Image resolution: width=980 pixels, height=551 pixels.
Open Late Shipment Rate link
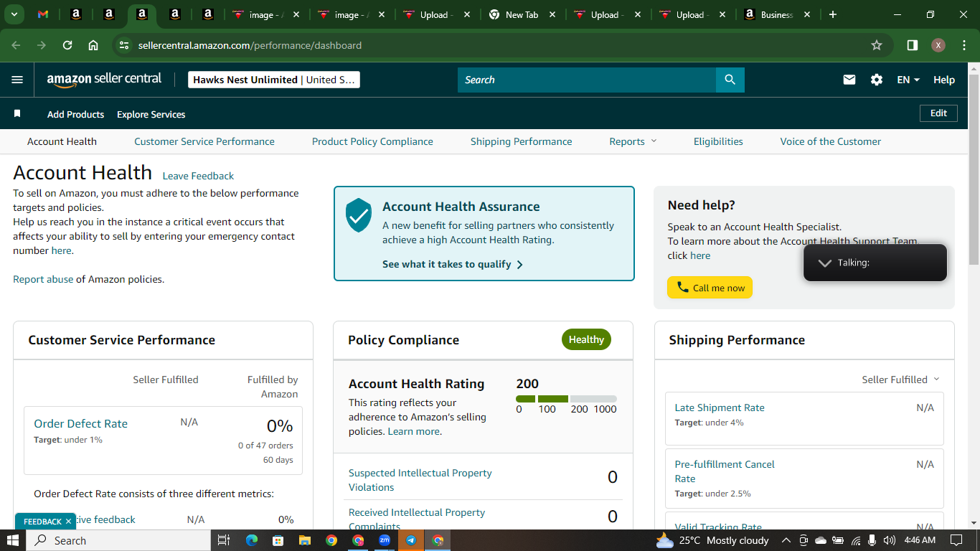[x=720, y=408]
